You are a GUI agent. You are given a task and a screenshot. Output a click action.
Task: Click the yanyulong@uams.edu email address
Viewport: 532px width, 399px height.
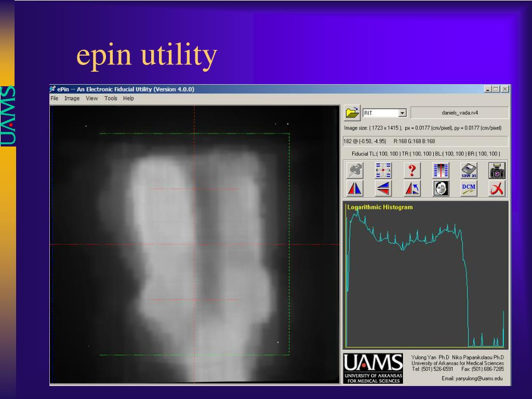click(x=478, y=378)
